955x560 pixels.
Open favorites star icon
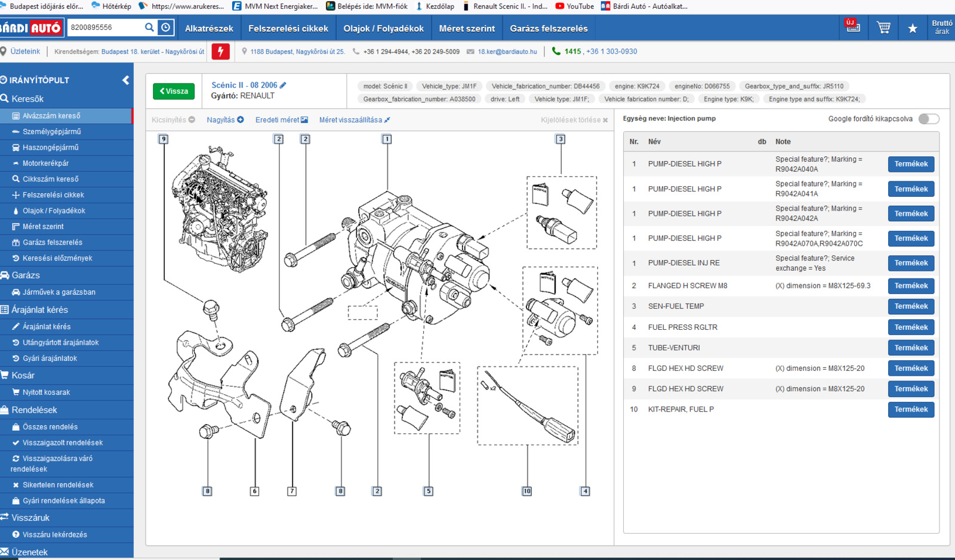(913, 28)
